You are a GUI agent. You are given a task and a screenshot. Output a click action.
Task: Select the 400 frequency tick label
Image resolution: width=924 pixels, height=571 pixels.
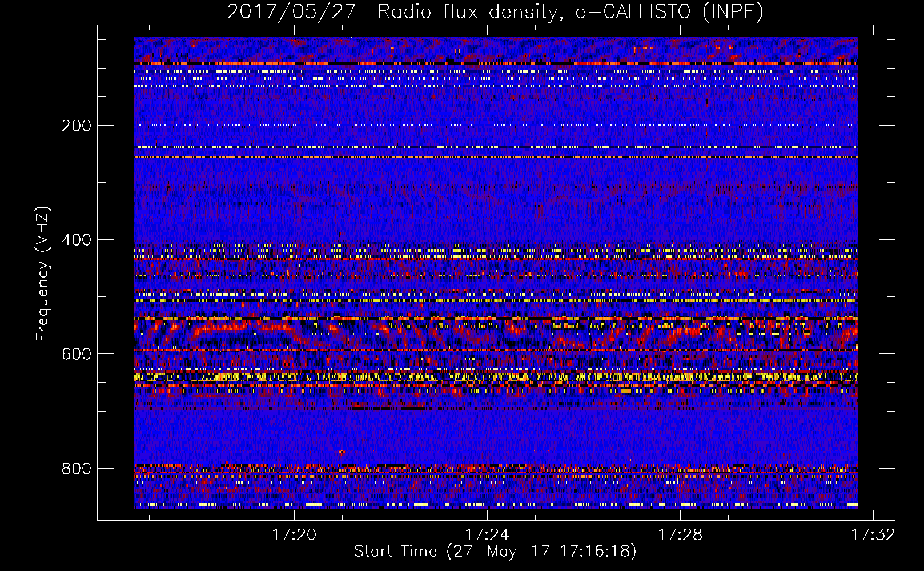(77, 240)
